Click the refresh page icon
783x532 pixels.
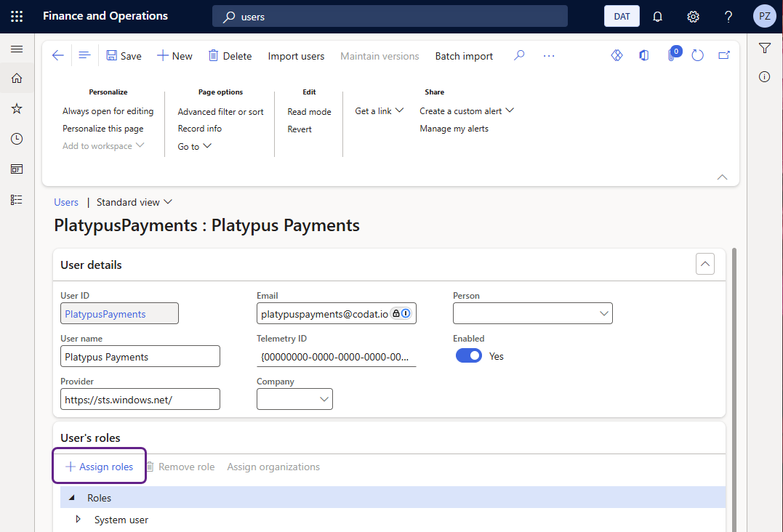coord(697,56)
